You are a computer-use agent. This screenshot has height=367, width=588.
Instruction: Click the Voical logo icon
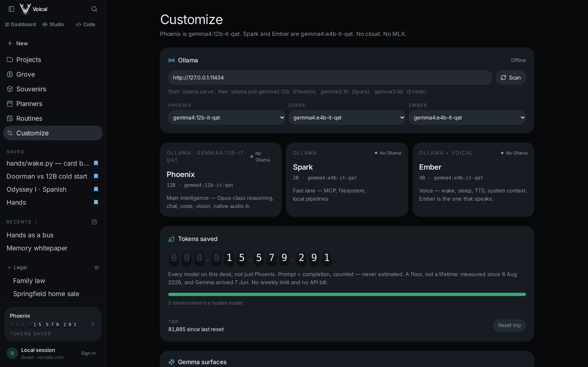pos(25,9)
